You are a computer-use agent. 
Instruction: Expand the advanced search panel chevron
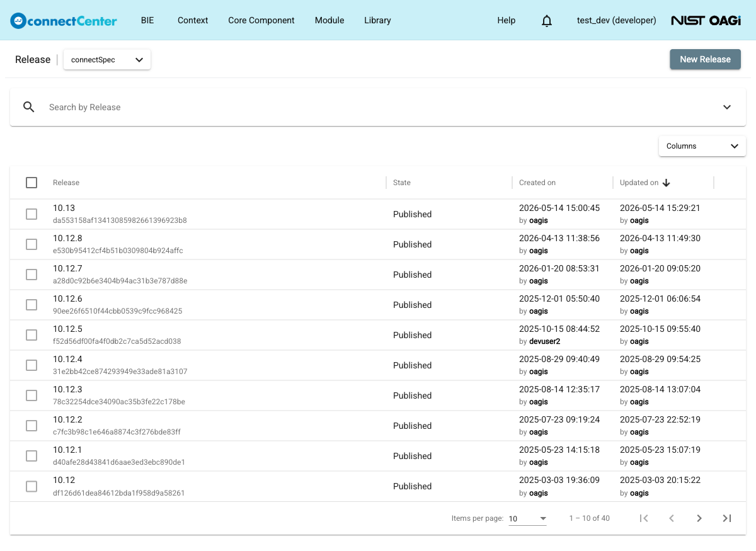(727, 107)
